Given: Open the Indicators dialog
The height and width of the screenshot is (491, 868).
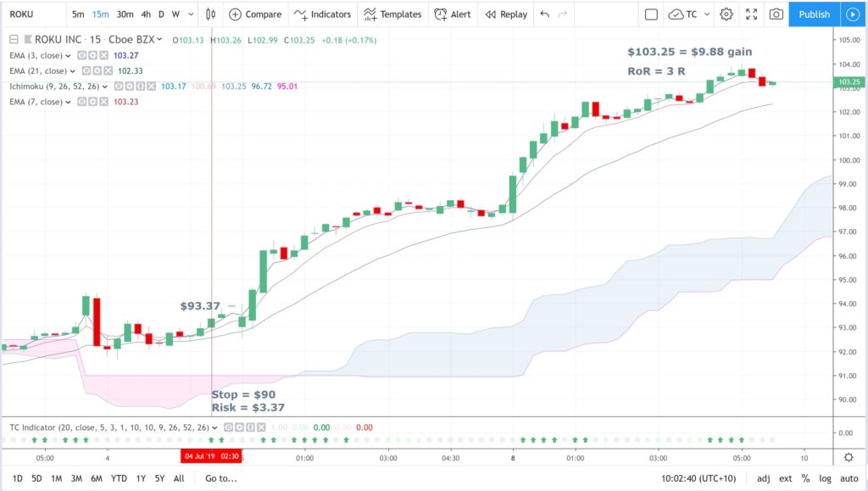Looking at the screenshot, I should point(323,14).
